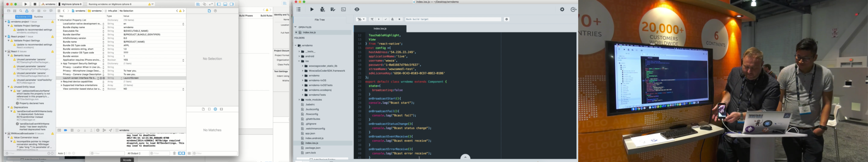This screenshot has width=868, height=162.
Task: Hide the debug area using debug bar button
Action: click(59, 130)
